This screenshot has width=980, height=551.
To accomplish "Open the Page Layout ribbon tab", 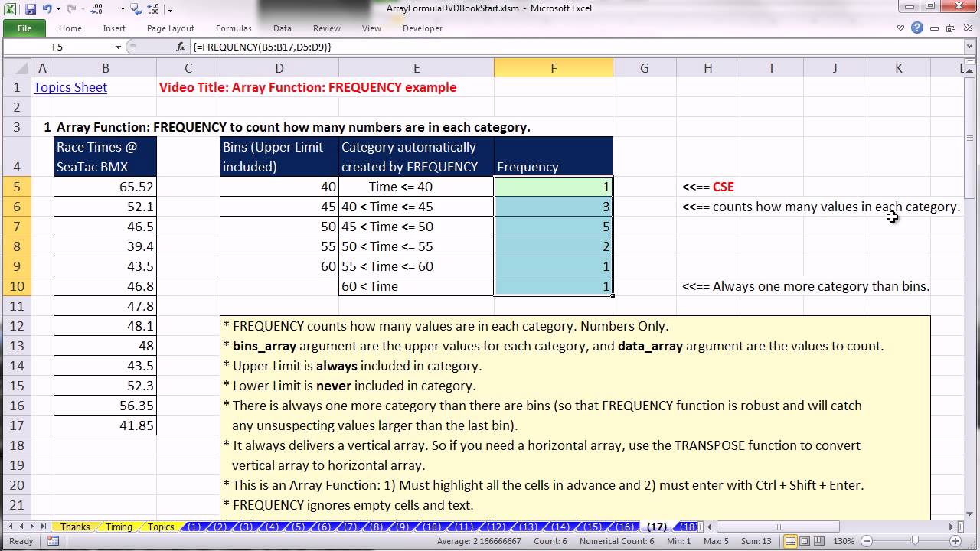I will (x=171, y=28).
